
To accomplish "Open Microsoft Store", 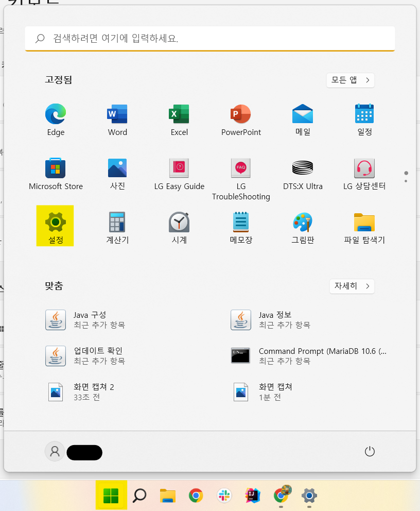I will pos(56,174).
